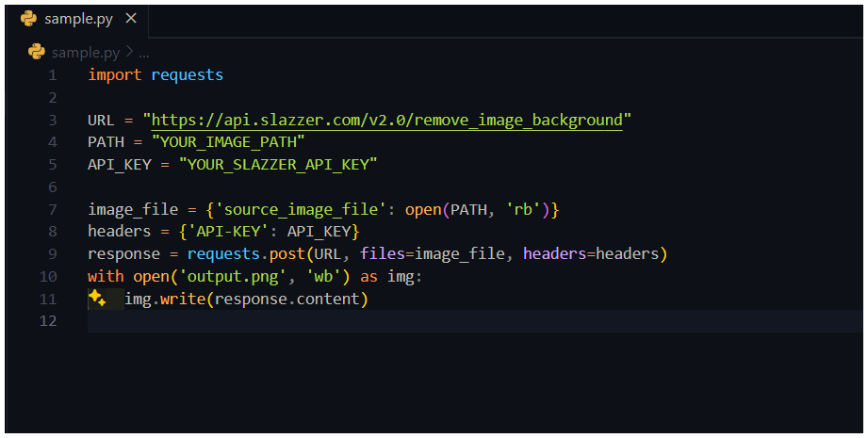868x438 pixels.
Task: Click the 'wb' mode string
Action: point(323,276)
